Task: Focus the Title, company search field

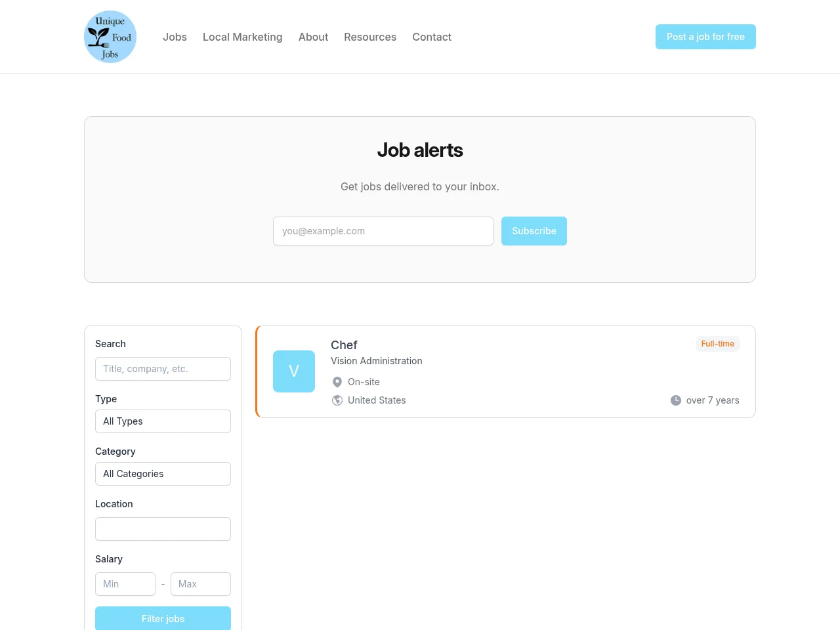Action: coord(163,369)
